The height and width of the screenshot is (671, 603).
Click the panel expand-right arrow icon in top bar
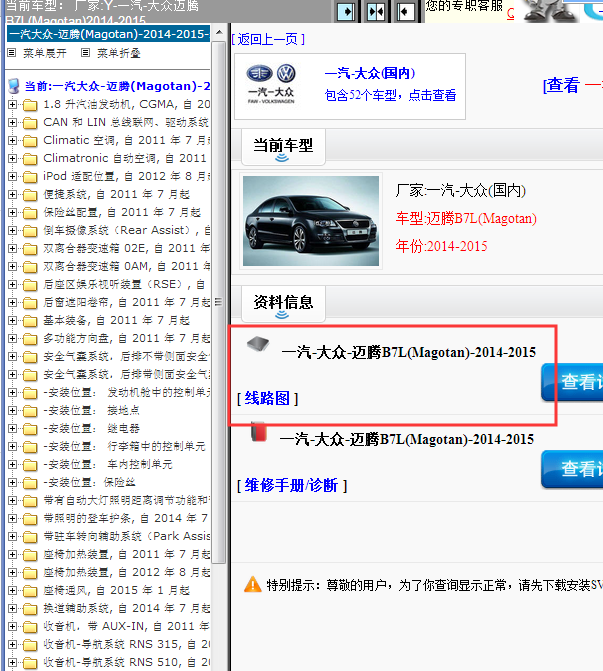click(x=346, y=11)
